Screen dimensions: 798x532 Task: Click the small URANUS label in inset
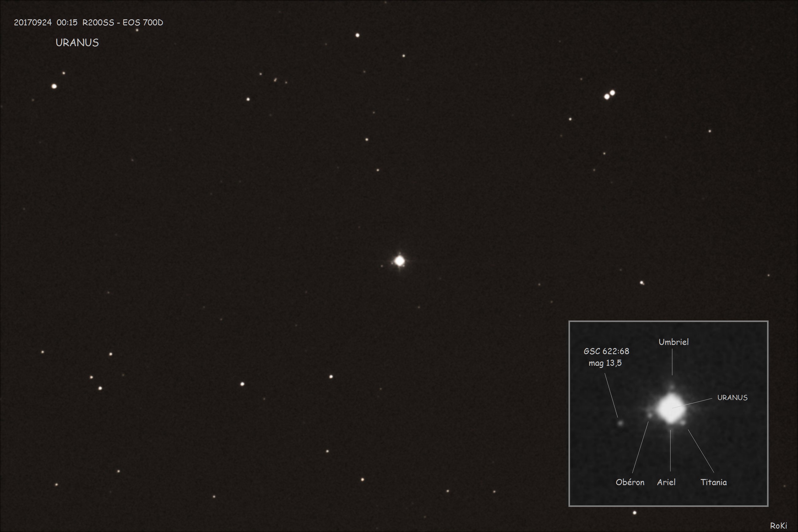point(732,398)
